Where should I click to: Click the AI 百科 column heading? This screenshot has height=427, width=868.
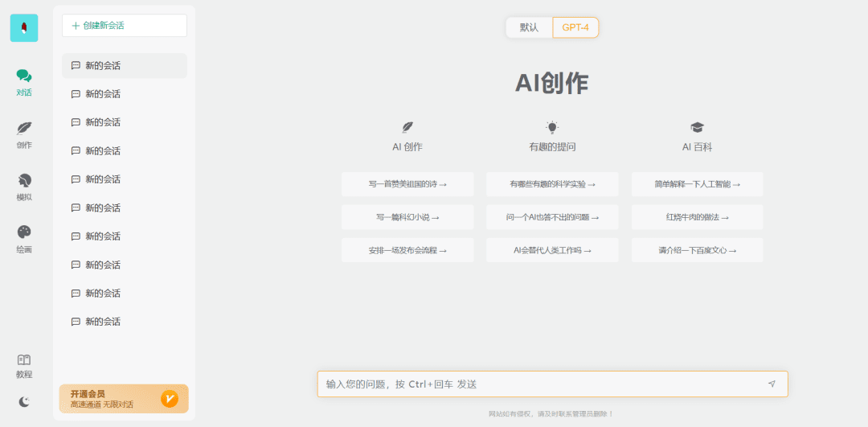point(697,147)
